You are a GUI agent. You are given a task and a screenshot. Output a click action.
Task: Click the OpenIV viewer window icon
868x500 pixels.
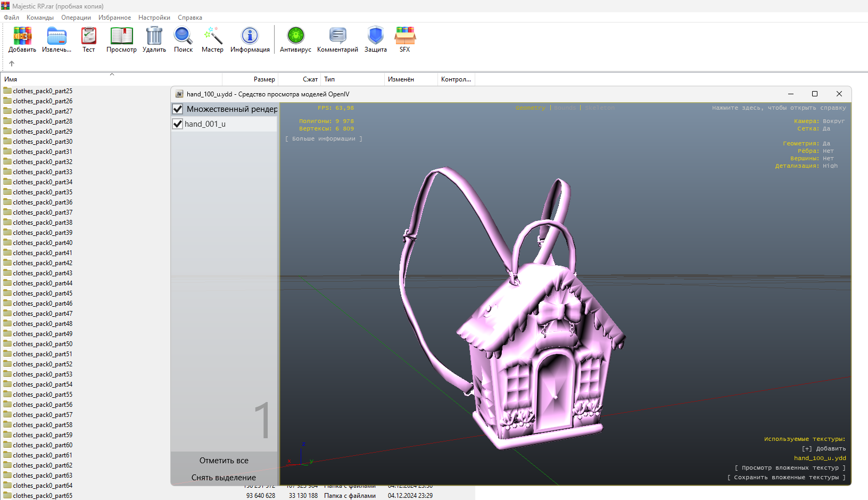coord(179,94)
